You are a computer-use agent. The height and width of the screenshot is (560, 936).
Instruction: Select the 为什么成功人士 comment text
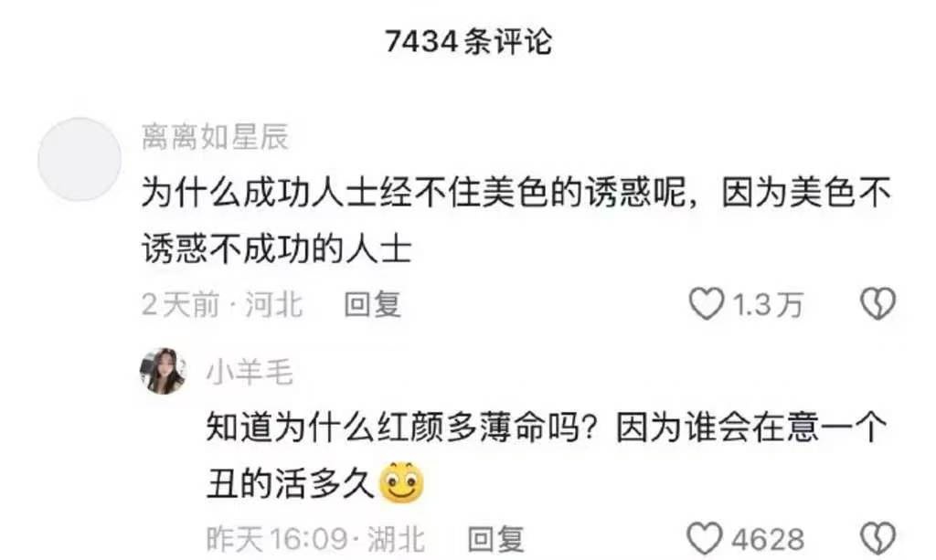pos(516,221)
